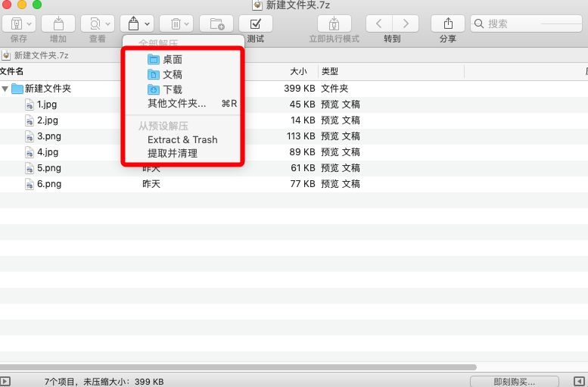
Task: Sort by the 类型 column header
Action: tap(330, 71)
